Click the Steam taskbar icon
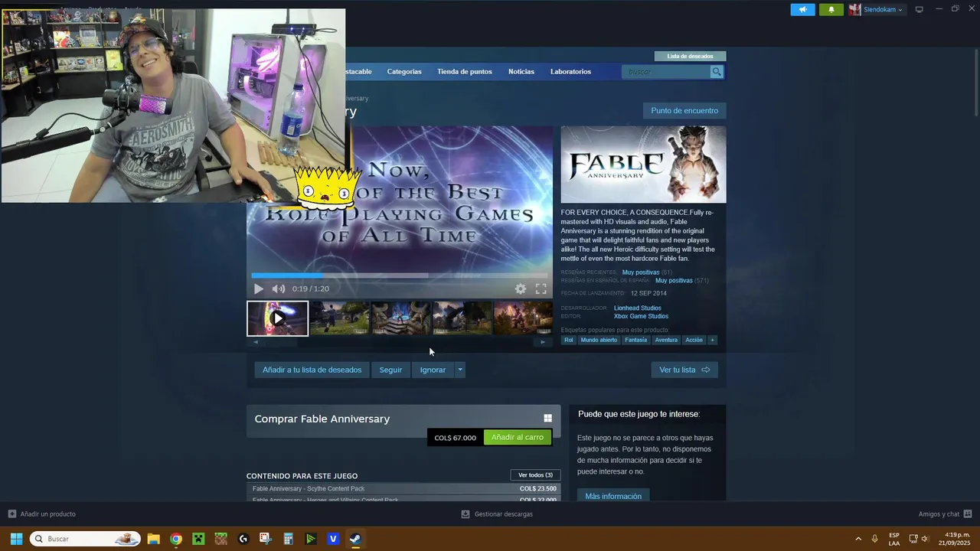 click(x=355, y=539)
